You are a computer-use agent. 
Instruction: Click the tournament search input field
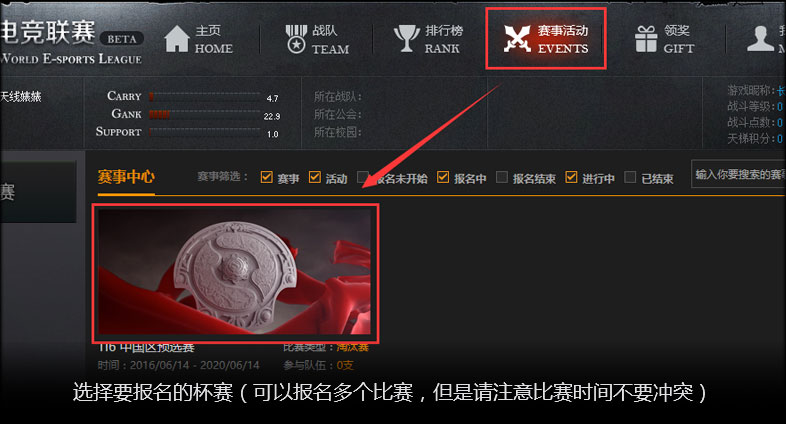[738, 174]
